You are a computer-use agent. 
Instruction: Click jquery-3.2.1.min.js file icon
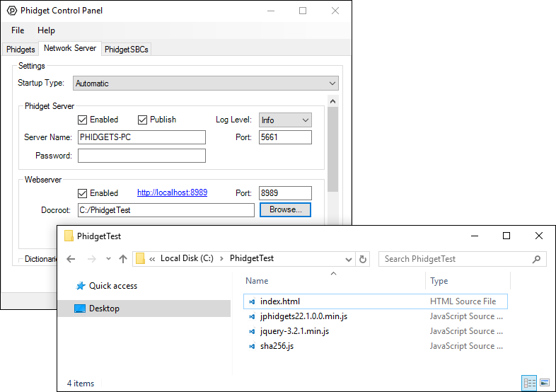(x=252, y=331)
